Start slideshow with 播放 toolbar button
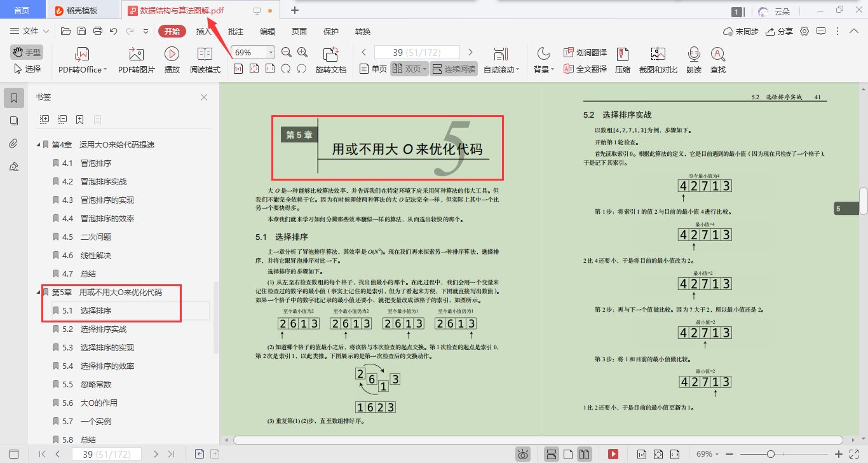Viewport: 868px width, 463px height. [172, 60]
